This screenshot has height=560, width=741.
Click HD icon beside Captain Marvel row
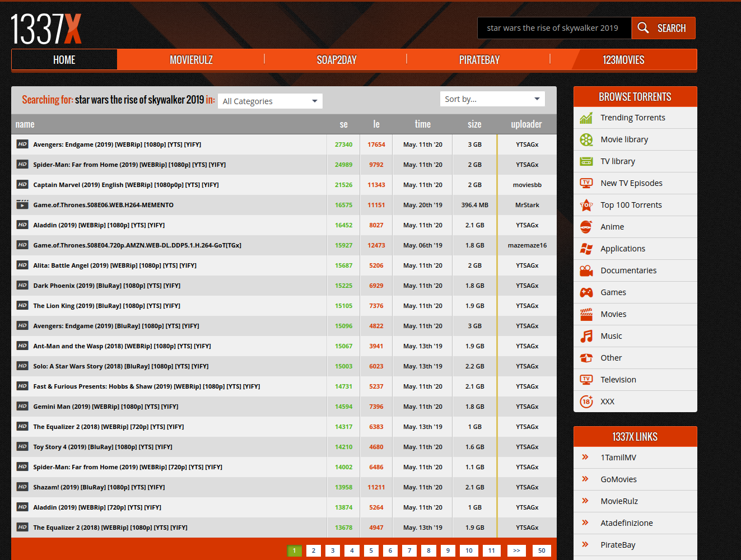pos(22,184)
